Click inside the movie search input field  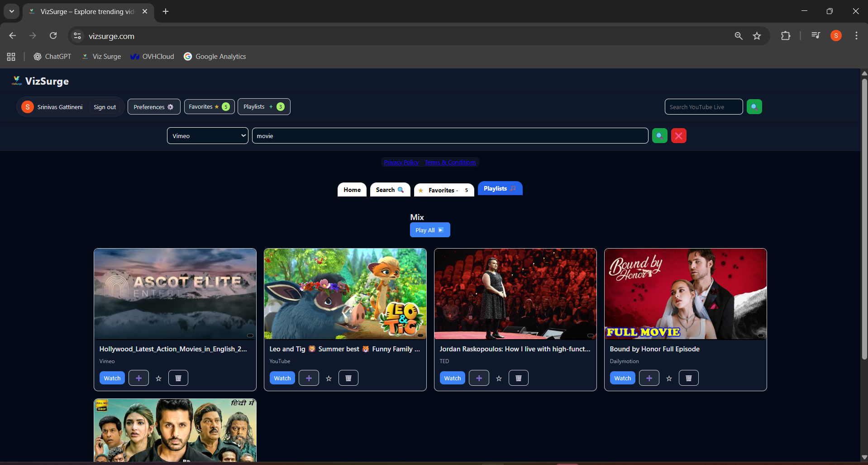[x=449, y=135]
